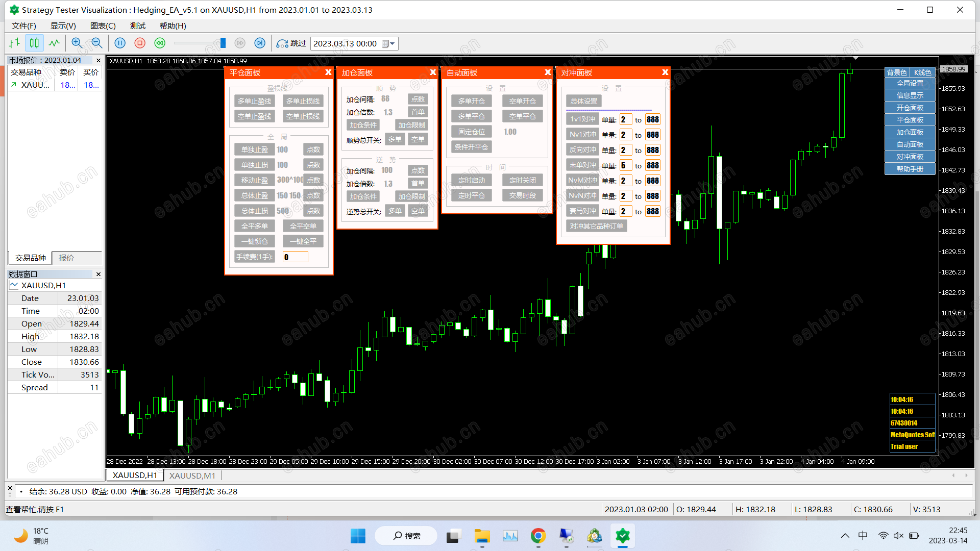Toggle the 空单 switch under 逆势总开关
The height and width of the screenshot is (551, 980).
pos(418,211)
